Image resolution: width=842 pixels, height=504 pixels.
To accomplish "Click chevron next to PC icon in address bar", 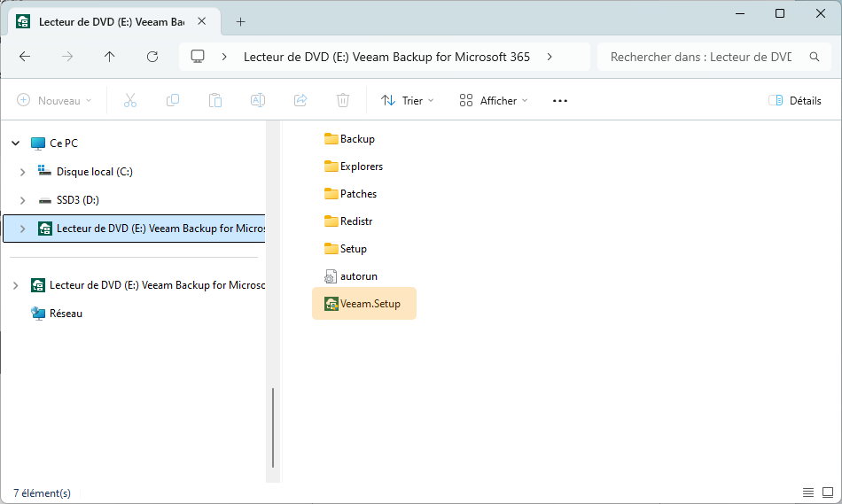I will 224,57.
